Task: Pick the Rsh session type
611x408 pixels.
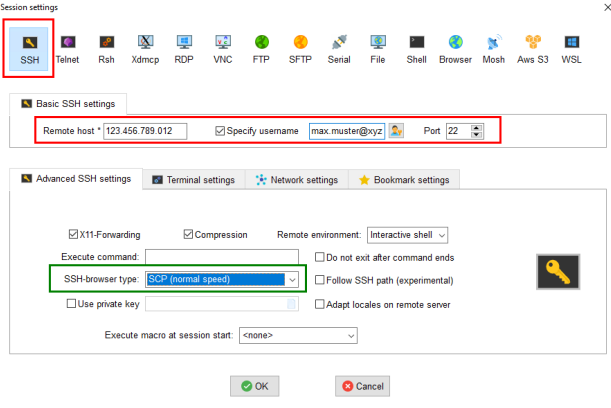Action: tap(106, 49)
